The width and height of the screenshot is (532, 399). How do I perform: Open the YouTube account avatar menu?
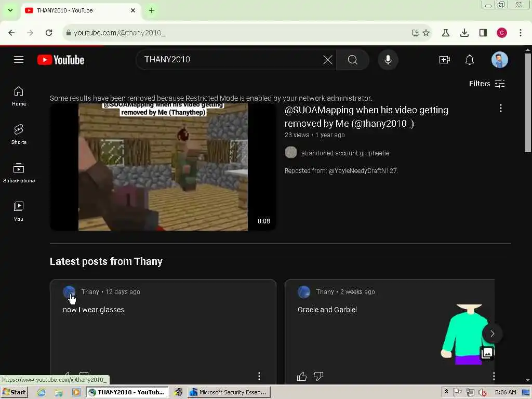click(x=499, y=60)
